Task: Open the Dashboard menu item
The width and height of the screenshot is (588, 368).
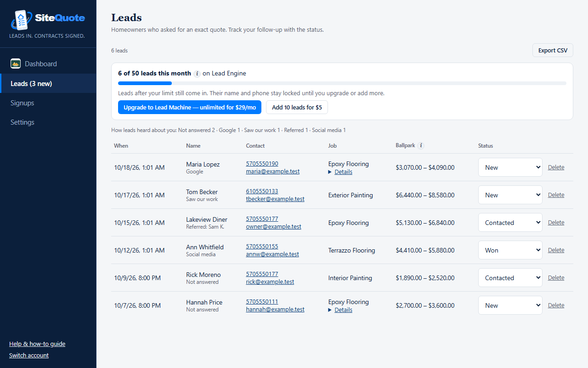Action: click(48, 64)
